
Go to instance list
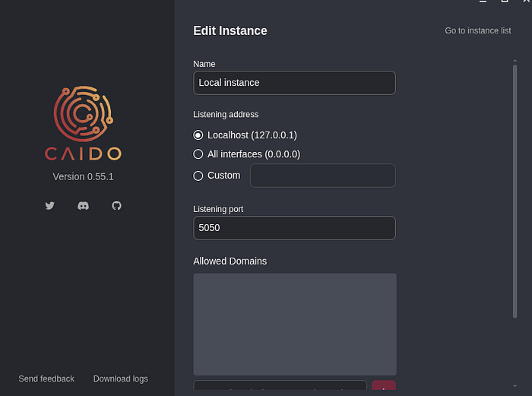point(478,30)
